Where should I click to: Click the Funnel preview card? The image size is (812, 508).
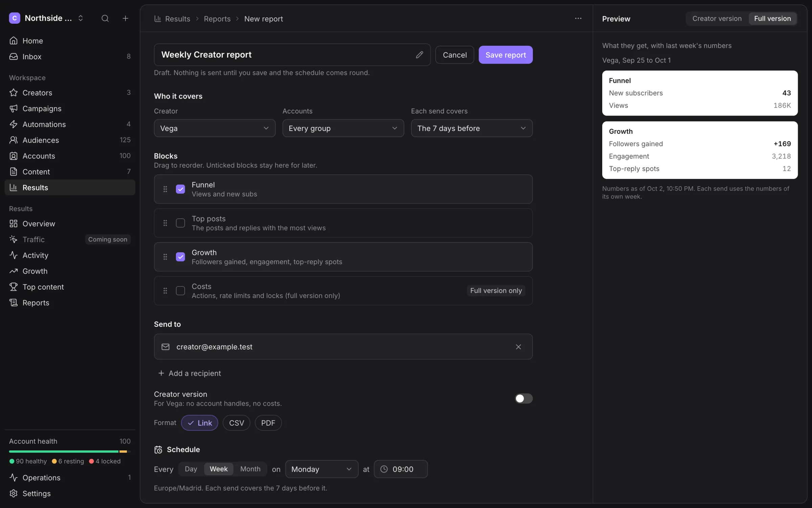[700, 93]
